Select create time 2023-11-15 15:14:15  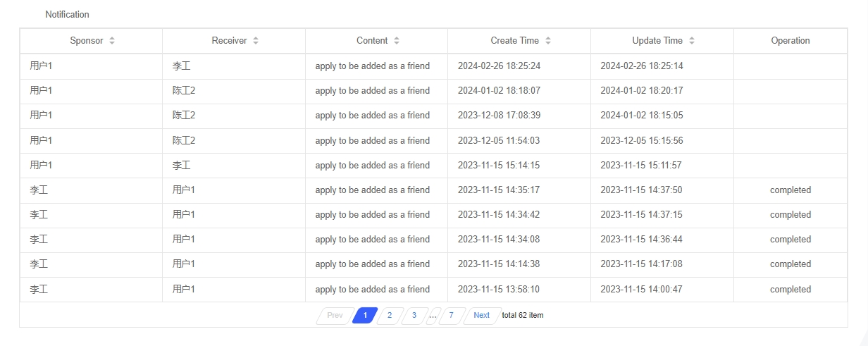click(499, 166)
